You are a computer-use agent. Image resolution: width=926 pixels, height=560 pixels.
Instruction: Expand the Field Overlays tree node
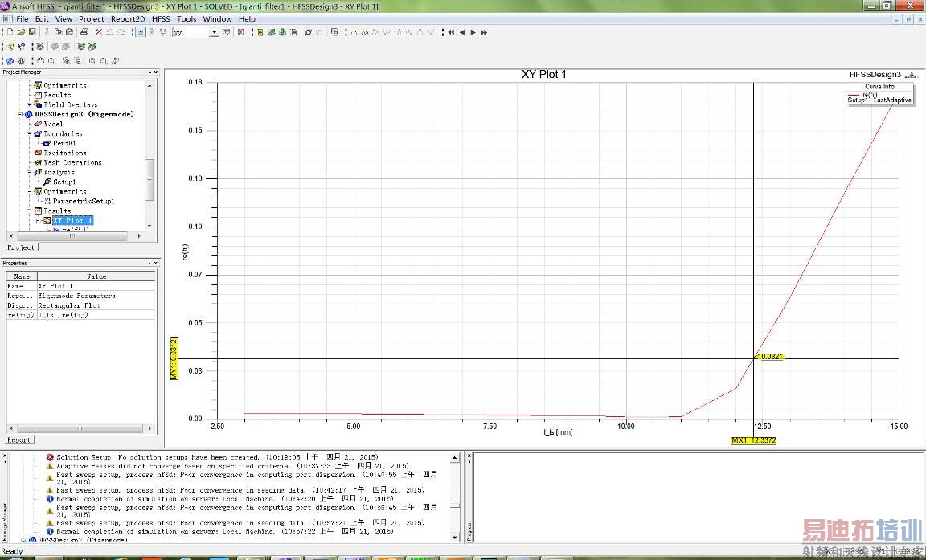(x=30, y=104)
